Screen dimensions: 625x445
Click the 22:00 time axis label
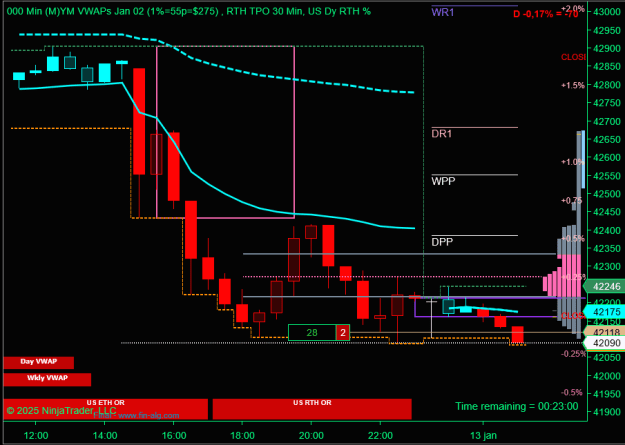point(380,434)
